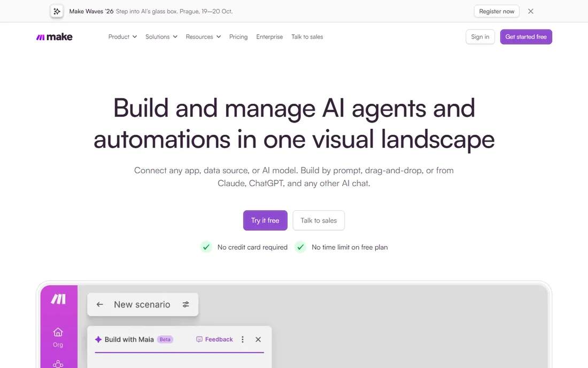Click the No time limit on free plan text

click(x=350, y=247)
